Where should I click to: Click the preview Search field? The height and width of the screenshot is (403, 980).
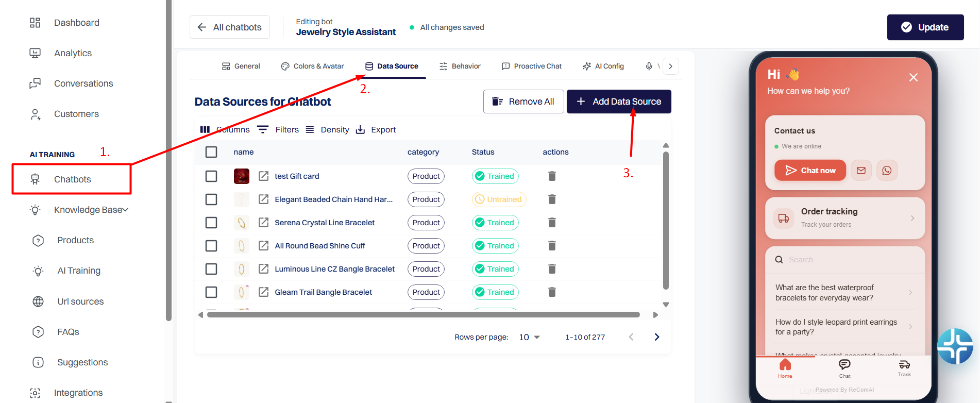tap(845, 260)
